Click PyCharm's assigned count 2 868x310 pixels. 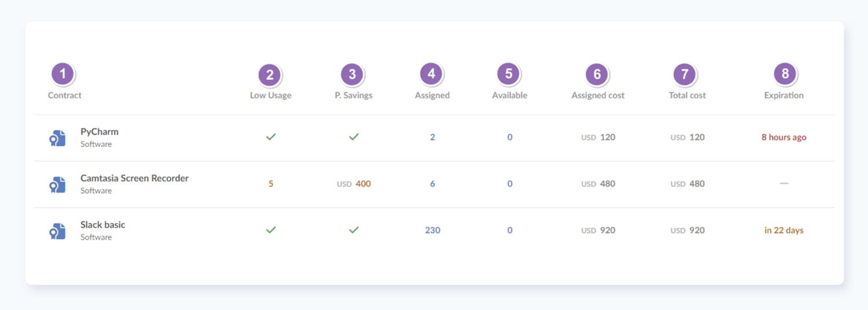tap(432, 138)
